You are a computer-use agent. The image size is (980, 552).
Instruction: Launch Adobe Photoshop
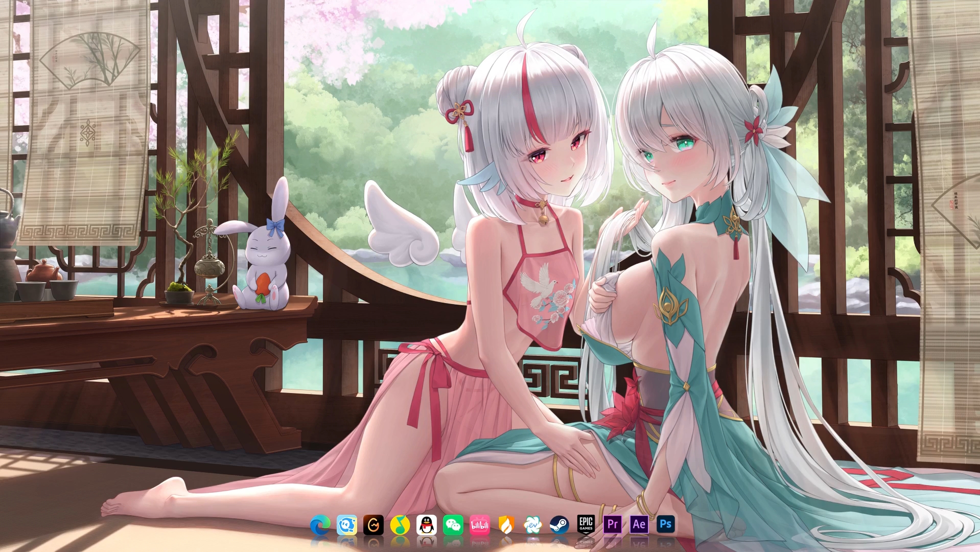tap(666, 524)
